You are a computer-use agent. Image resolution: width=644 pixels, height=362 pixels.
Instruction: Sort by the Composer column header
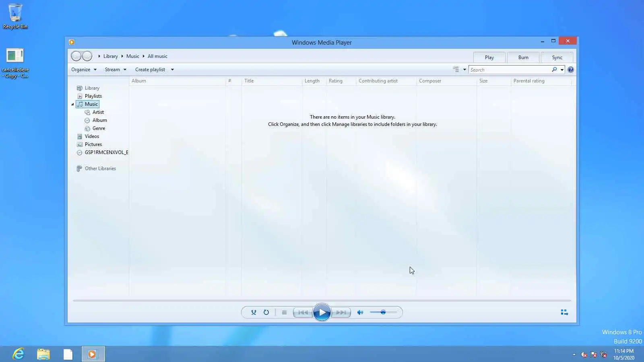click(x=447, y=81)
